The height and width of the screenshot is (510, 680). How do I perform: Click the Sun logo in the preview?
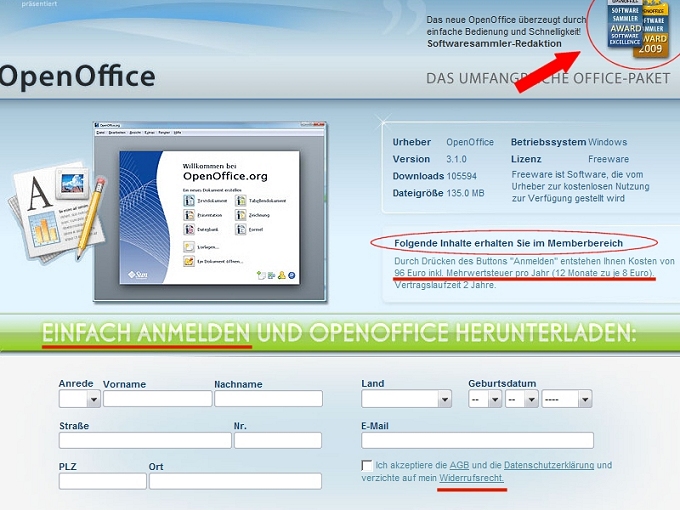(x=137, y=275)
